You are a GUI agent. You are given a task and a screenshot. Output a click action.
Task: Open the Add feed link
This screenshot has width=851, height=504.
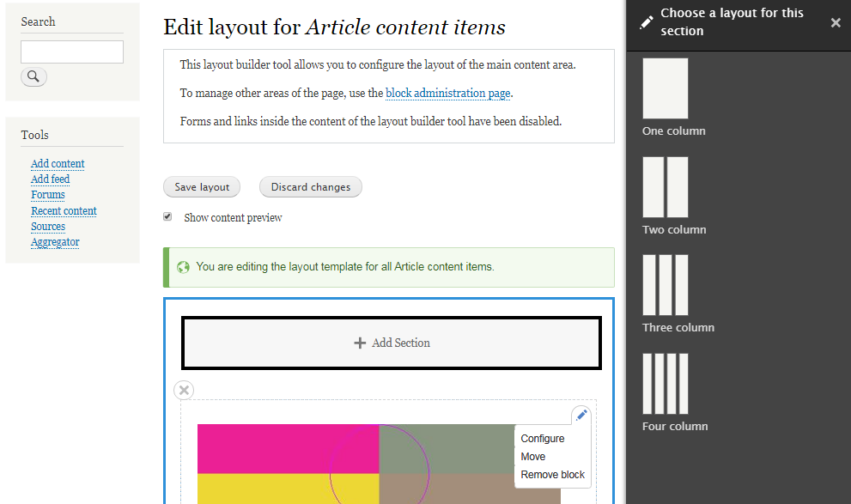point(51,179)
